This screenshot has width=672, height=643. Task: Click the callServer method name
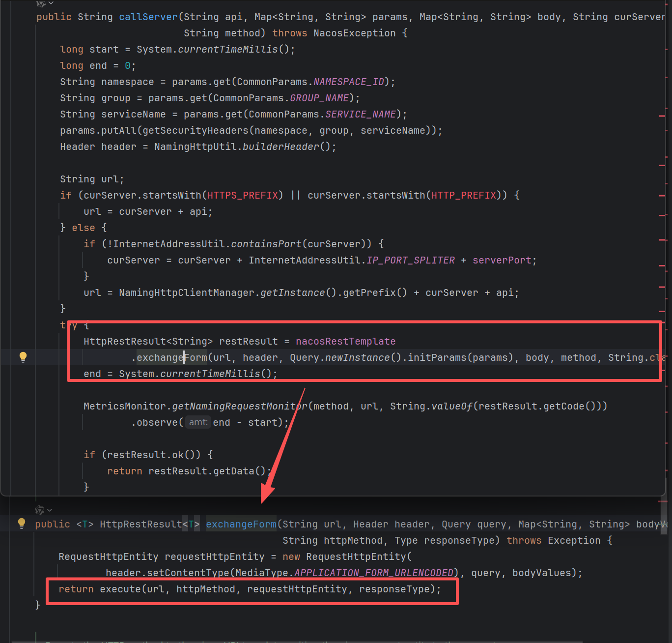click(x=148, y=17)
